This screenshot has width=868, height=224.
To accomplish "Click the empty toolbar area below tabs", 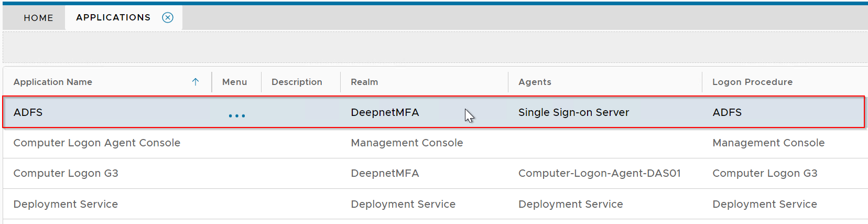I will 434,47.
